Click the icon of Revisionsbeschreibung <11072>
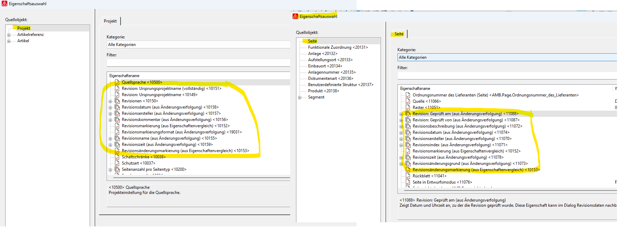The width and height of the screenshot is (644, 233). [x=408, y=126]
